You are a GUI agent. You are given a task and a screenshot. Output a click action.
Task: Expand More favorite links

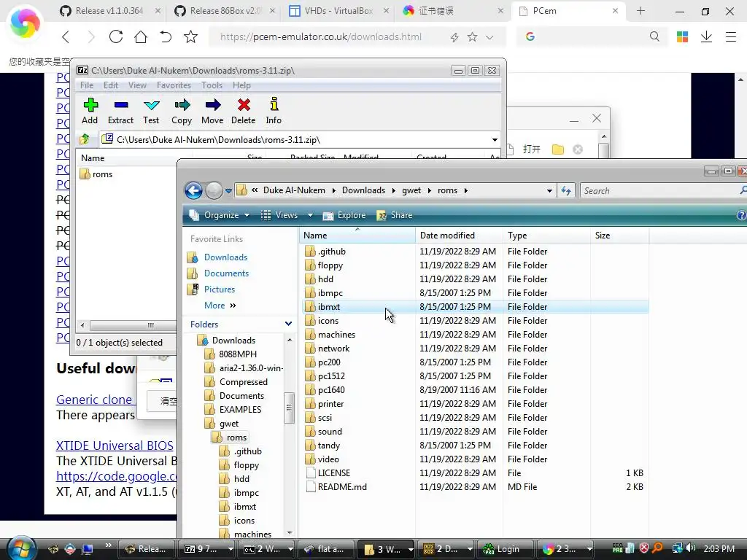click(220, 306)
